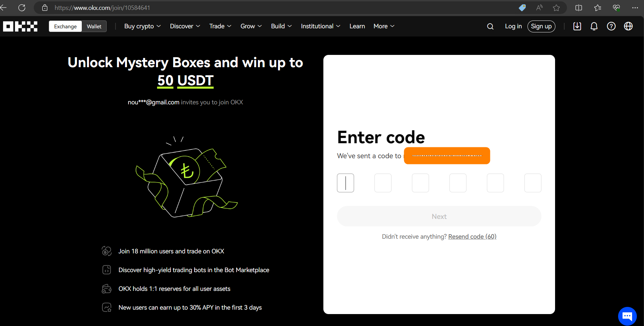
Task: Switch to the Exchange toggle
Action: point(65,26)
